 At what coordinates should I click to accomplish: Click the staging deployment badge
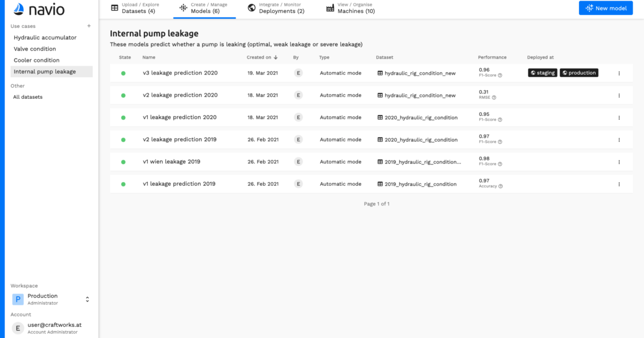(543, 73)
